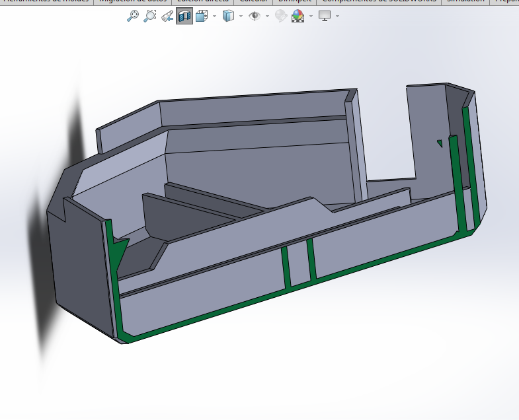519x420 pixels.
Task: Open the DimXpert tab
Action: 295,2
